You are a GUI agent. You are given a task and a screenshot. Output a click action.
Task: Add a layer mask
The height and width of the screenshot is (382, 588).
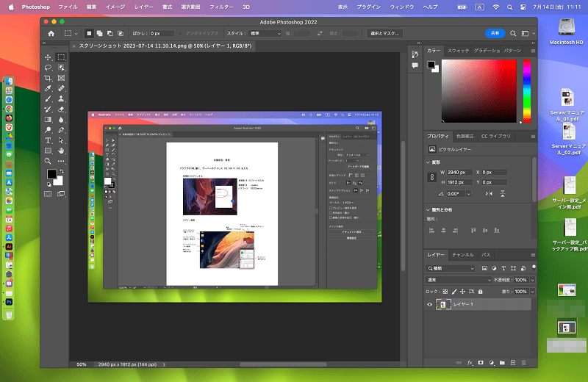[x=481, y=363]
